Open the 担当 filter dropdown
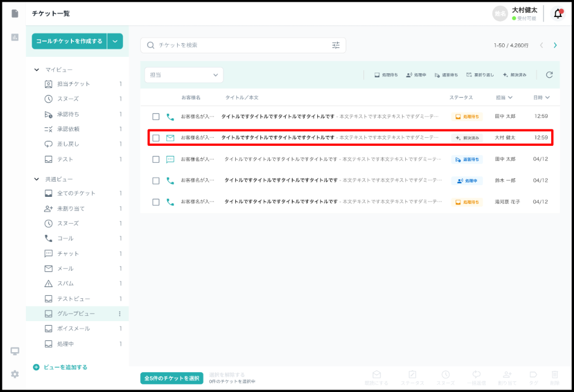This screenshot has width=574, height=392. pos(184,75)
